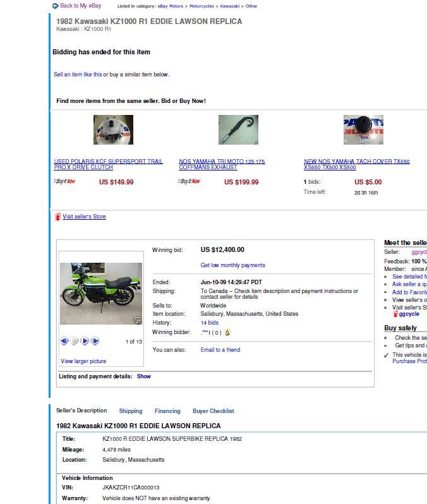The image size is (427, 504).
Task: Click the Buy It Now icon beside US $149.99
Action: (x=64, y=181)
